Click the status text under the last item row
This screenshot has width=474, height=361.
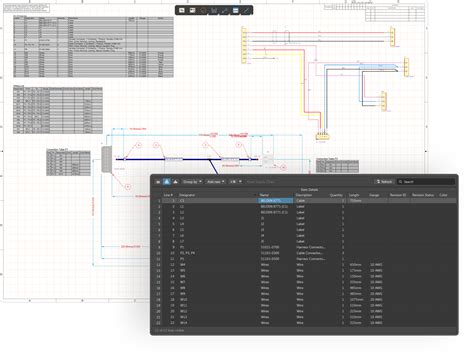coord(169,330)
